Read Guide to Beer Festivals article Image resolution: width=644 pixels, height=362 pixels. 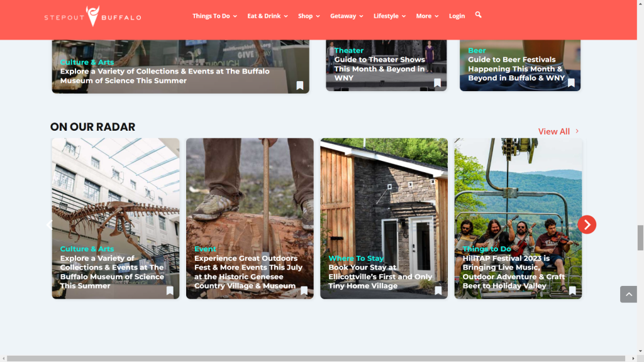tap(516, 69)
